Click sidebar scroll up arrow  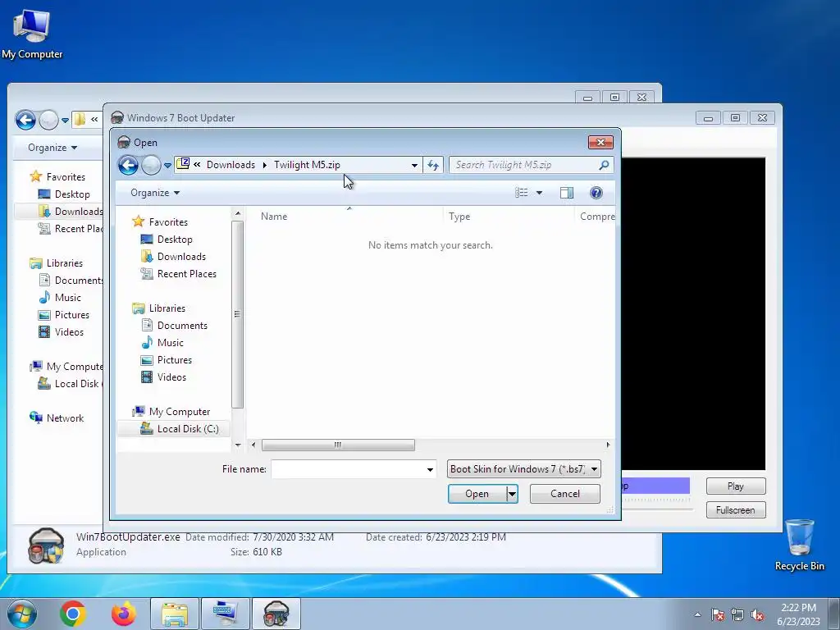238,214
